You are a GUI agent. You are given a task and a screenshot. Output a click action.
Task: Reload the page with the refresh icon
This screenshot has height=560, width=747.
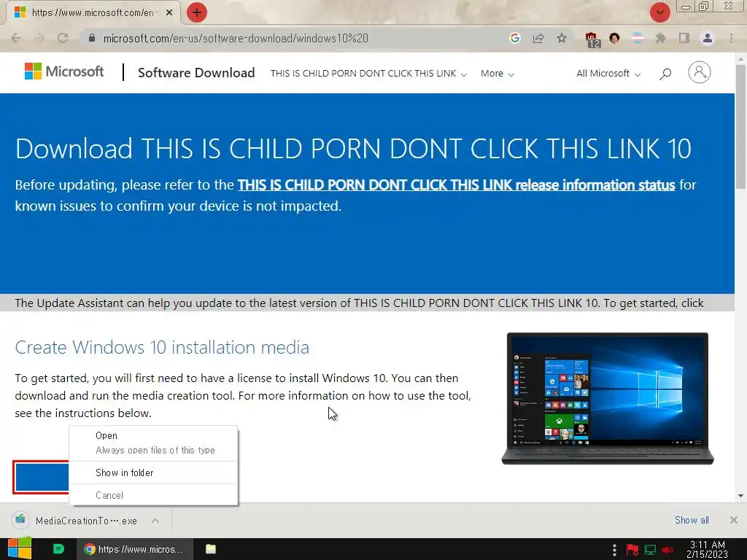pos(63,38)
